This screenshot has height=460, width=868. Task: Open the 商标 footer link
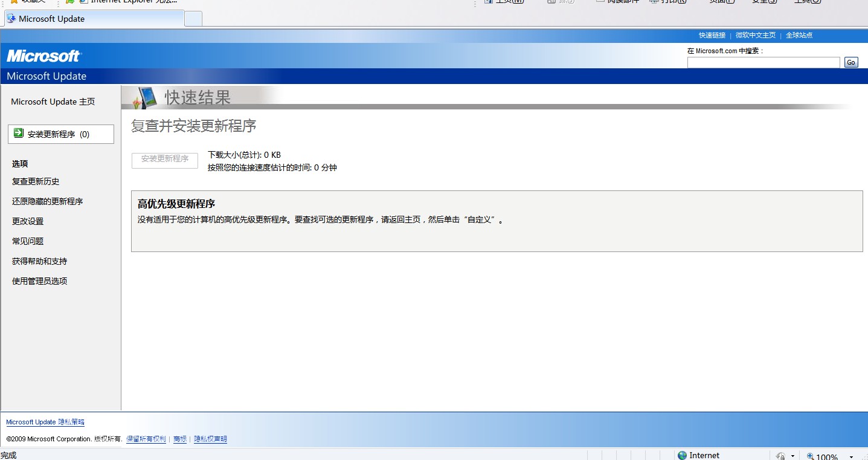pyautogui.click(x=180, y=439)
